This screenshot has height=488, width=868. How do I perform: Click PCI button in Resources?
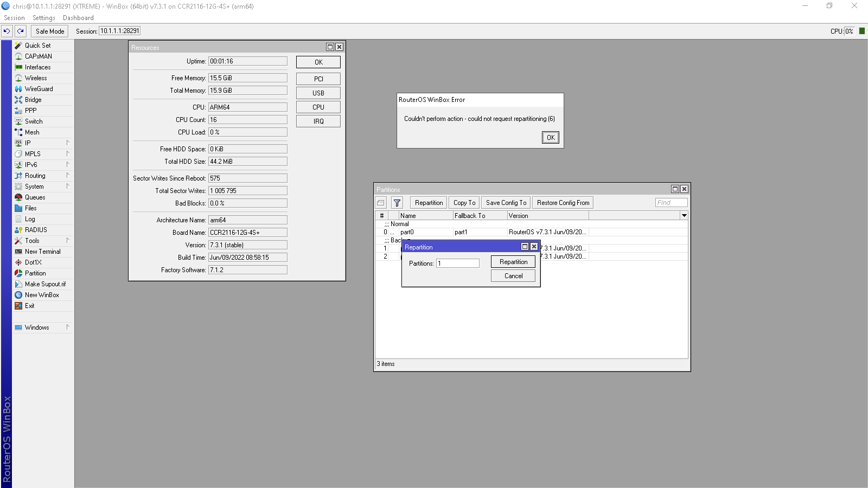tap(318, 79)
